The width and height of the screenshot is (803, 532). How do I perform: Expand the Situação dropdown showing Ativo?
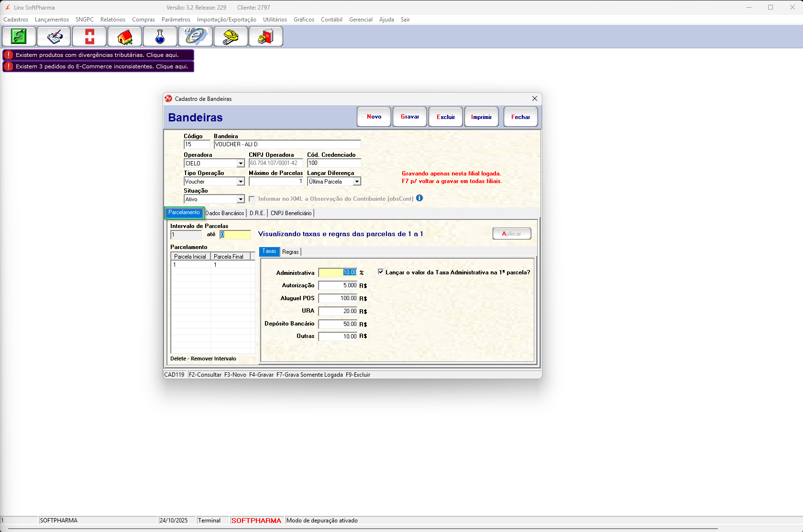(241, 199)
